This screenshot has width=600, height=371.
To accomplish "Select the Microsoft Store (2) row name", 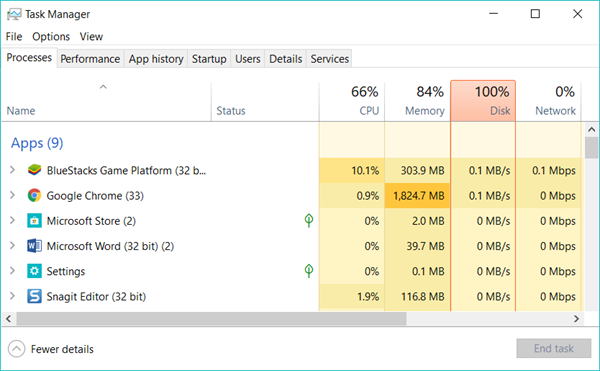I will pyautogui.click(x=91, y=221).
